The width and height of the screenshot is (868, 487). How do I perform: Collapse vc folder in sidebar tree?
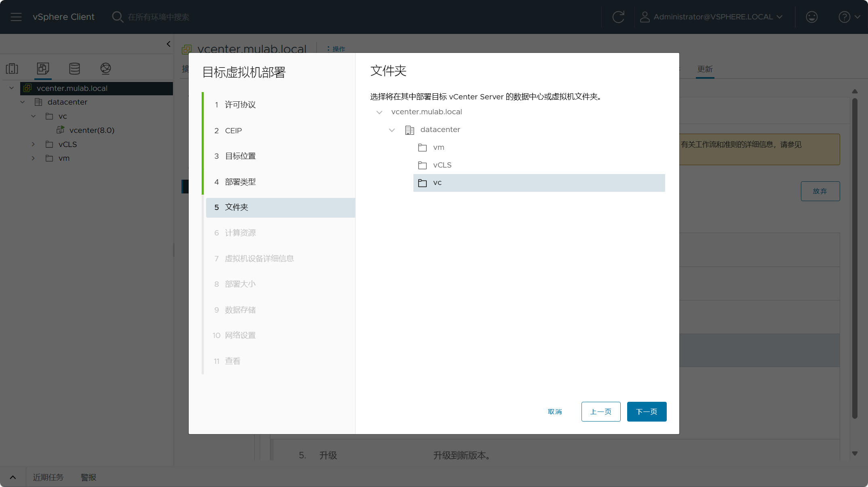click(34, 116)
